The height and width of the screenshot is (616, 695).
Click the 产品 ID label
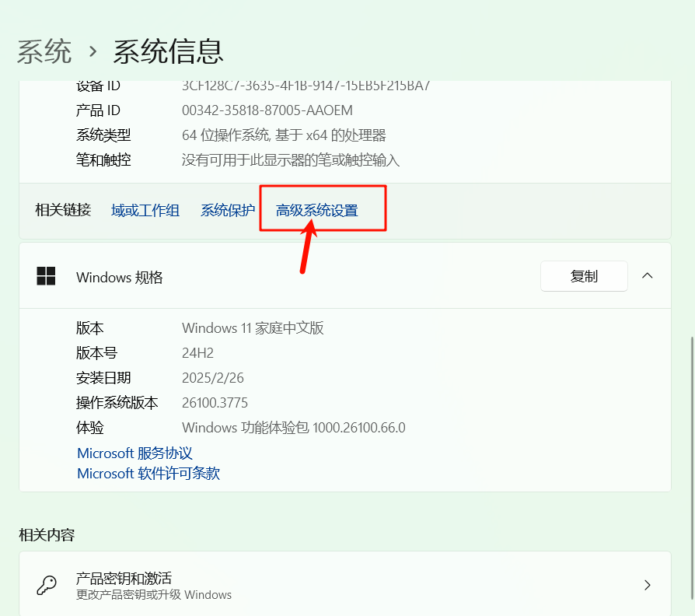(98, 110)
